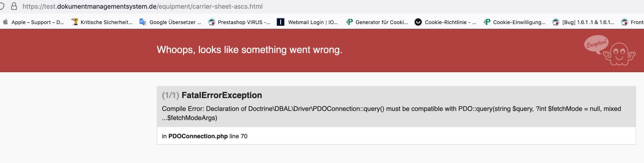Click the Google Übersetzer bookmark icon
This screenshot has height=163, width=644.
pos(143,22)
